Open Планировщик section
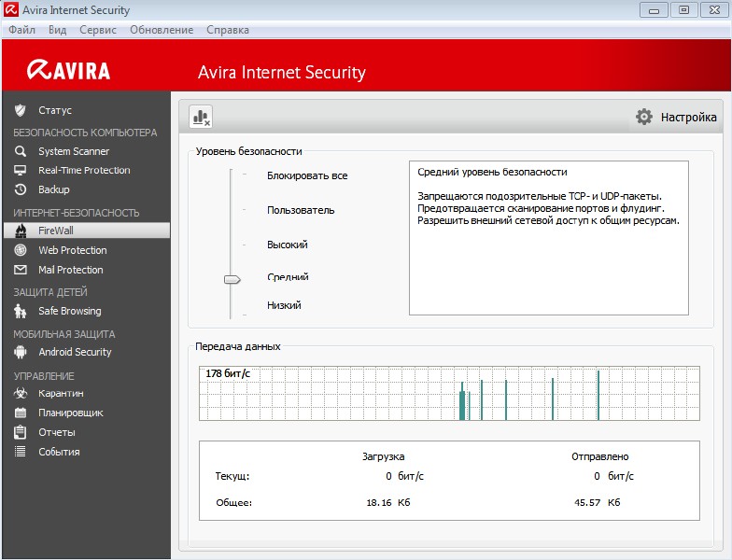This screenshot has height=560, width=732. (x=71, y=413)
